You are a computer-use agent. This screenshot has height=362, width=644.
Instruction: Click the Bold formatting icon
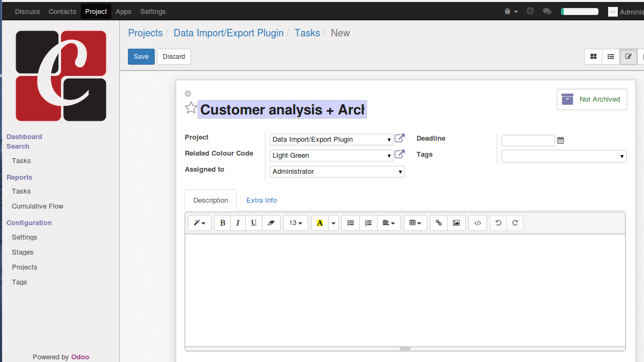click(x=223, y=223)
